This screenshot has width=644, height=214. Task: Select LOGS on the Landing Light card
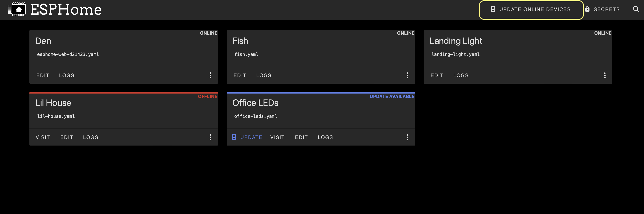[x=461, y=75]
